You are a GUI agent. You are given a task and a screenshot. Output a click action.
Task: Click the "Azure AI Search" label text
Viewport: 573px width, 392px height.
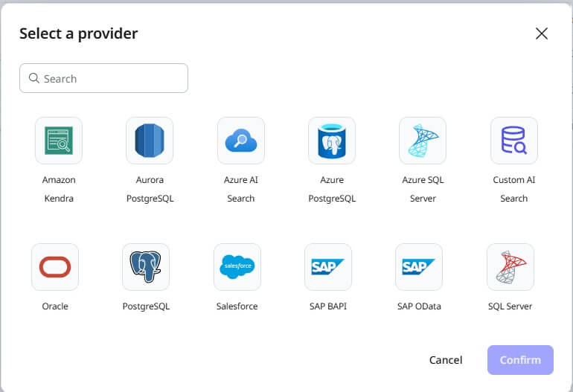[x=241, y=189]
